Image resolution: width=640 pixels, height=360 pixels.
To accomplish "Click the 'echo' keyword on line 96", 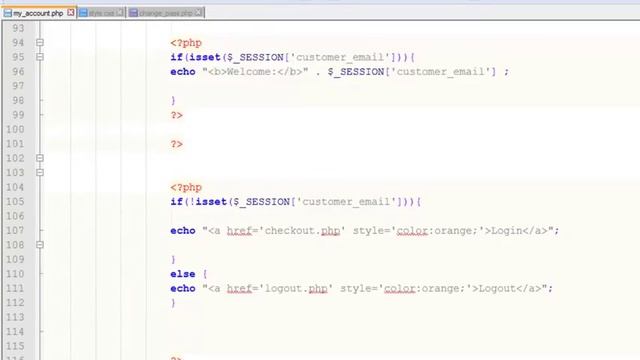I will coord(183,72).
